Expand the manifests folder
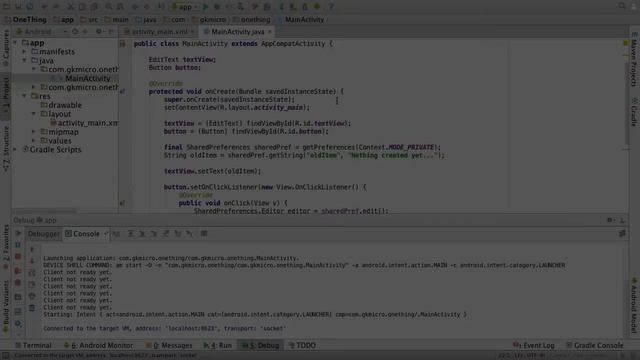 click(x=24, y=51)
